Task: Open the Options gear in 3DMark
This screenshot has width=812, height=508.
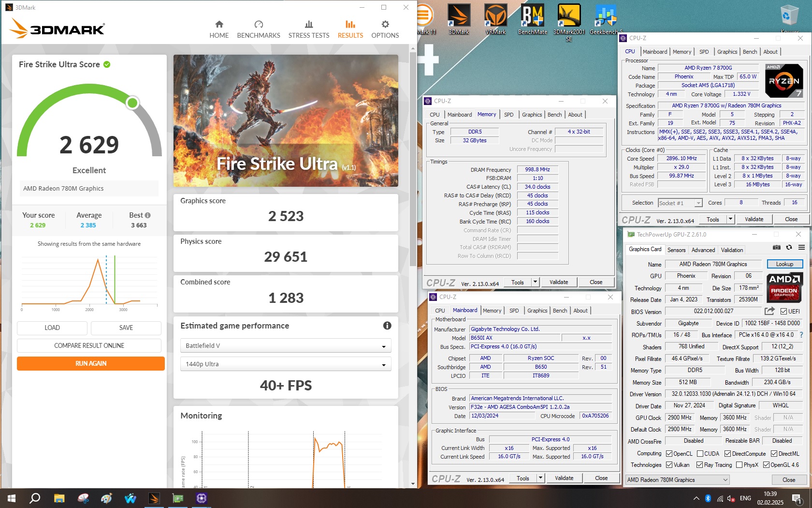Action: (x=385, y=30)
